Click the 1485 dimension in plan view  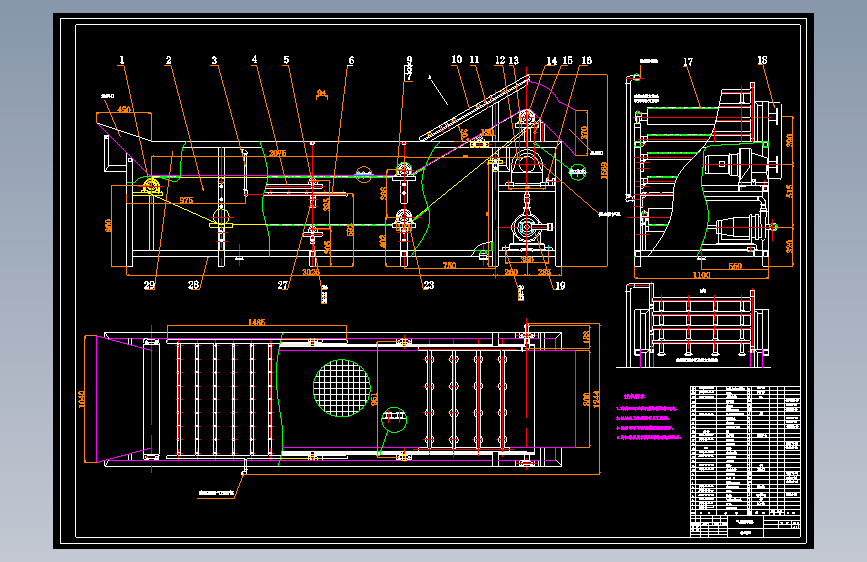tap(257, 322)
